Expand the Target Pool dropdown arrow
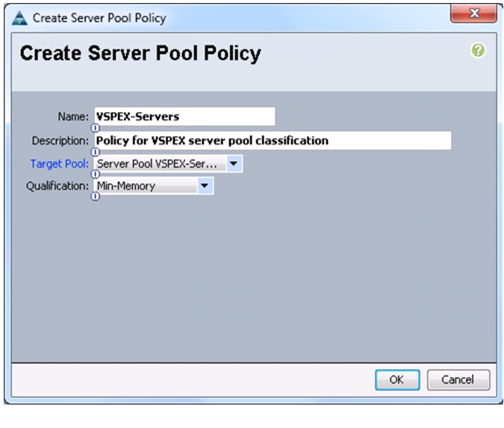 tap(234, 164)
